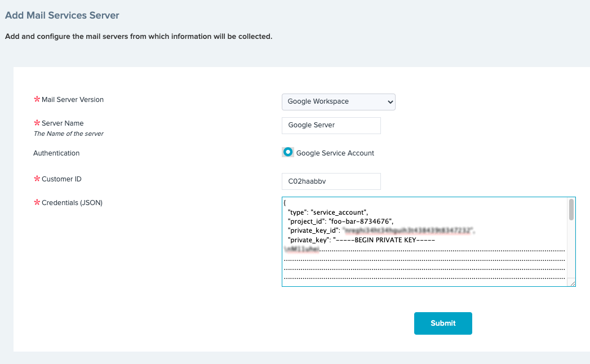Viewport: 590px width, 364px height.
Task: Click the 'Credentials (JSON)' label
Action: point(72,203)
